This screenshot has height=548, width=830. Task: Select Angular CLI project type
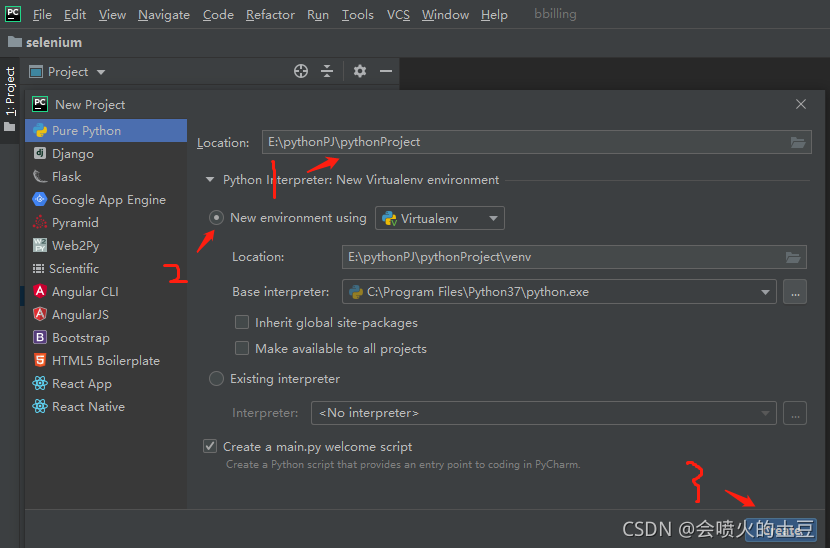(x=106, y=292)
